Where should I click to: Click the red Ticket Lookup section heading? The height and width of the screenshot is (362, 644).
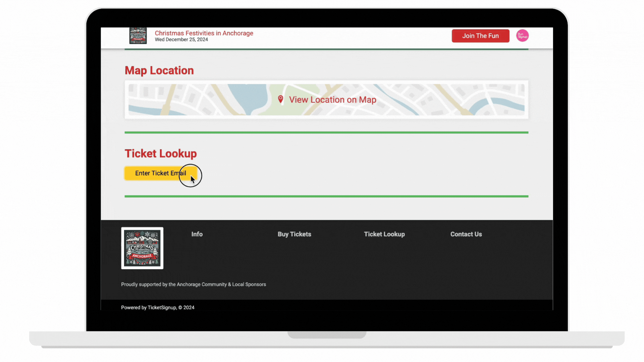[161, 154]
